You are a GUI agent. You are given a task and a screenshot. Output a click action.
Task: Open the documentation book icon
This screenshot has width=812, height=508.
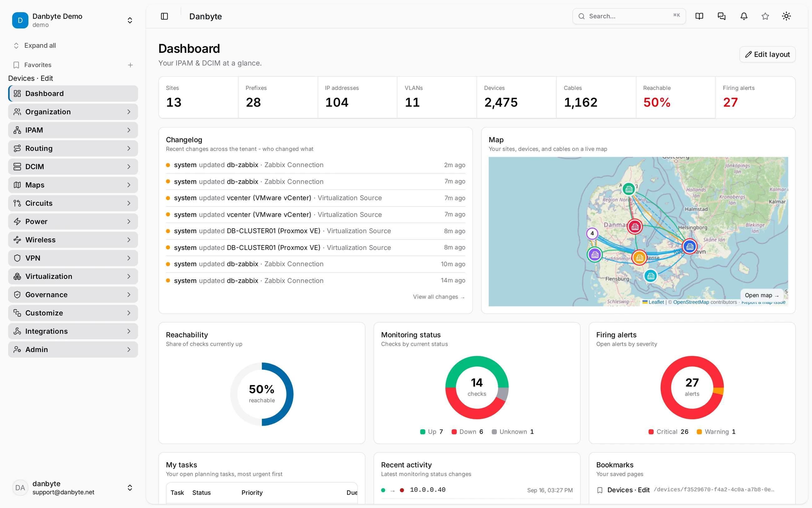(x=699, y=16)
